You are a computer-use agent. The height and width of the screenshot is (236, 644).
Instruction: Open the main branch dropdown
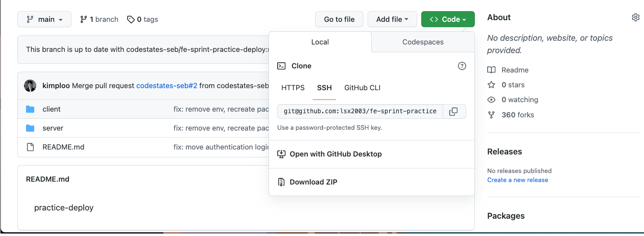pos(44,19)
